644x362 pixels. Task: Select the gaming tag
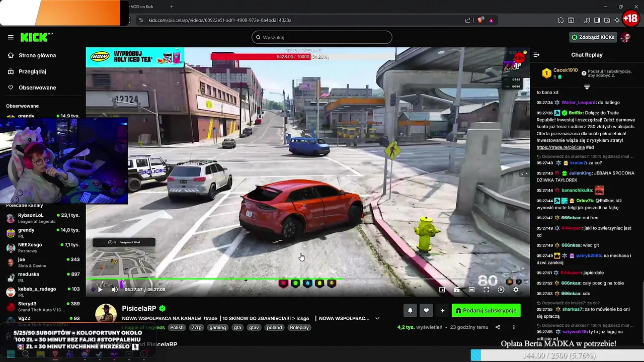click(x=217, y=327)
